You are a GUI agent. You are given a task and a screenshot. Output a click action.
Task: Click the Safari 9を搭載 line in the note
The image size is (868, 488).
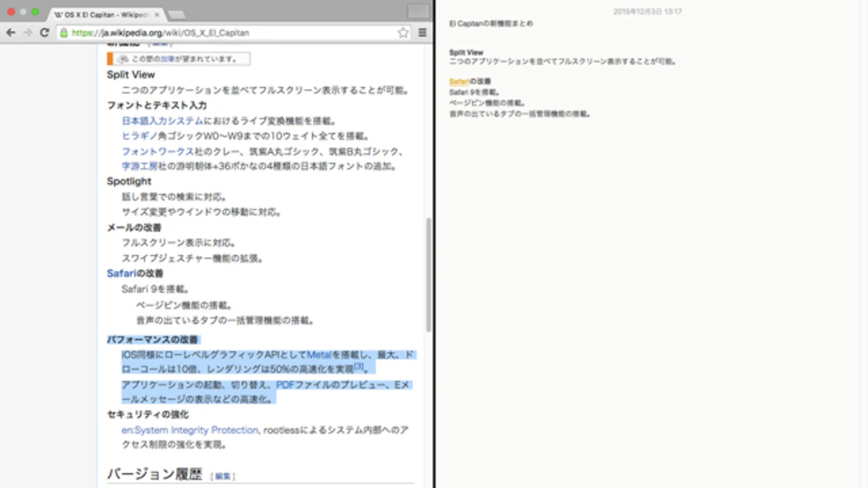[x=474, y=92]
